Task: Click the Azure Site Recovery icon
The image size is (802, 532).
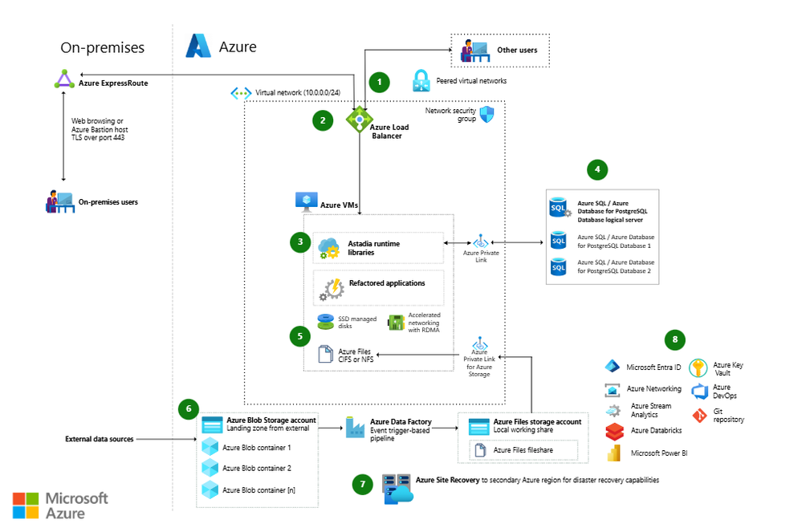Action: click(397, 489)
